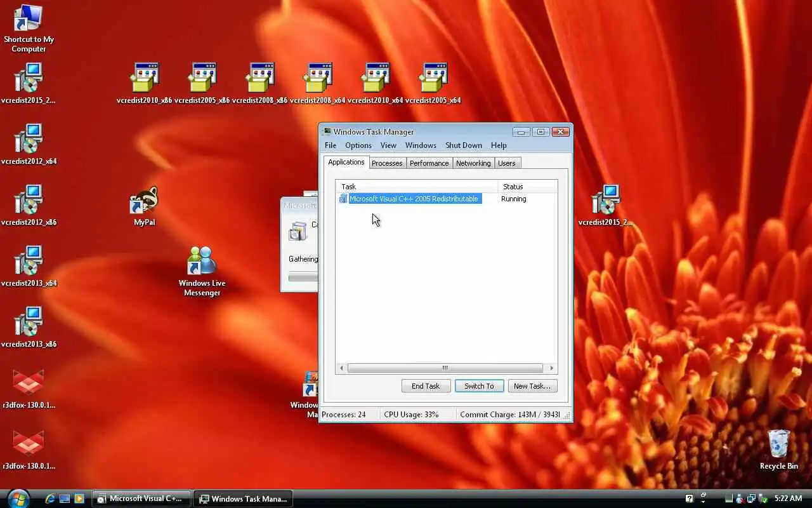Click the Media Player Quick Launch icon

(x=79, y=498)
